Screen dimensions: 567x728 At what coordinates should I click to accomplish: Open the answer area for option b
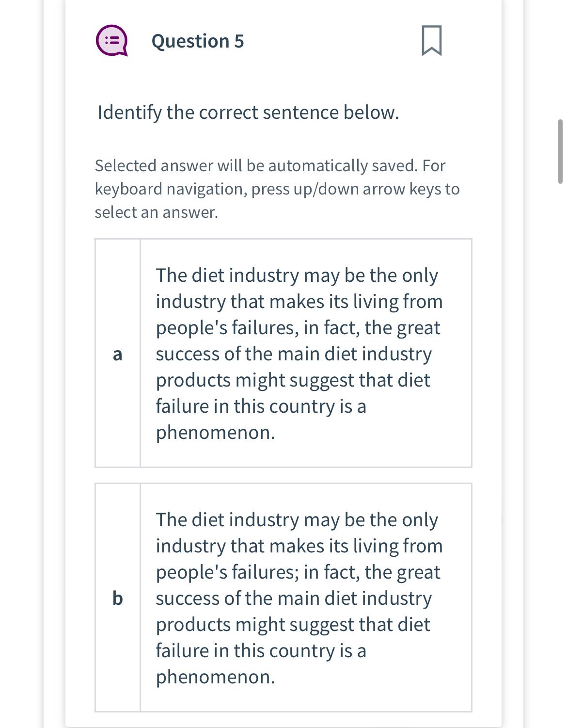coord(305,597)
